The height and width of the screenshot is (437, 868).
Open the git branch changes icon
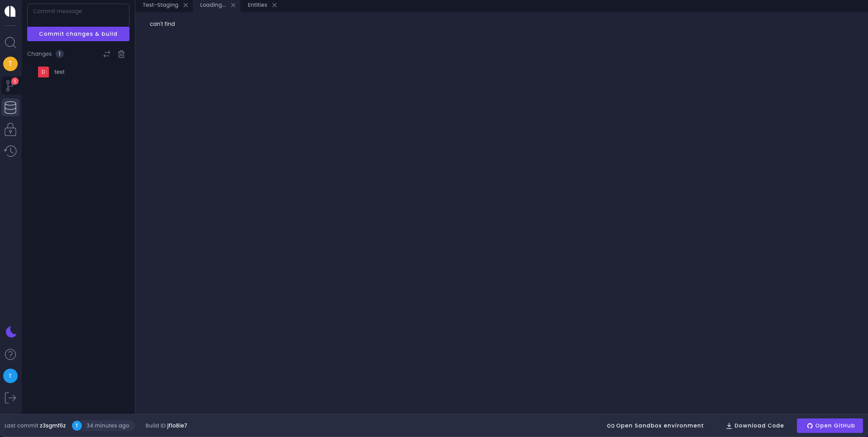(x=10, y=85)
